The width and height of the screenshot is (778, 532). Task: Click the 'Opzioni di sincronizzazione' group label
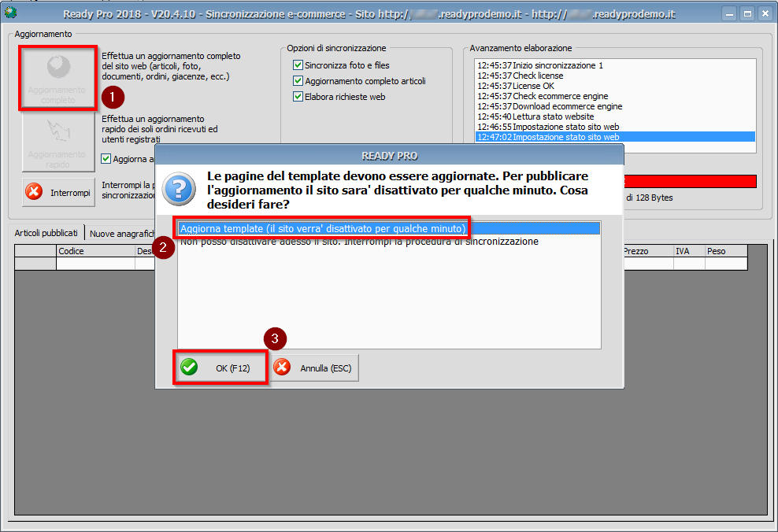point(336,48)
